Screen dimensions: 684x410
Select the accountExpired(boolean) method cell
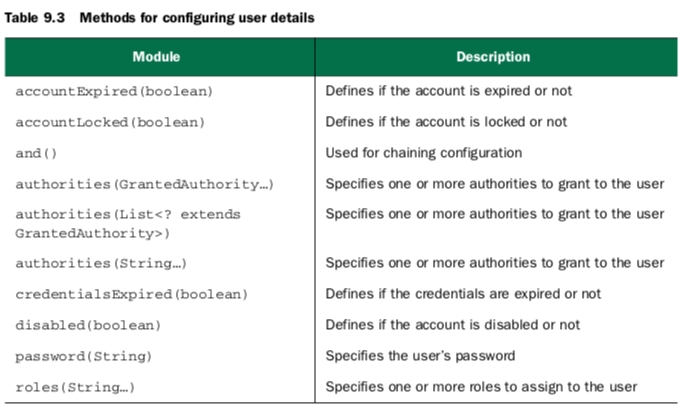pos(114,91)
